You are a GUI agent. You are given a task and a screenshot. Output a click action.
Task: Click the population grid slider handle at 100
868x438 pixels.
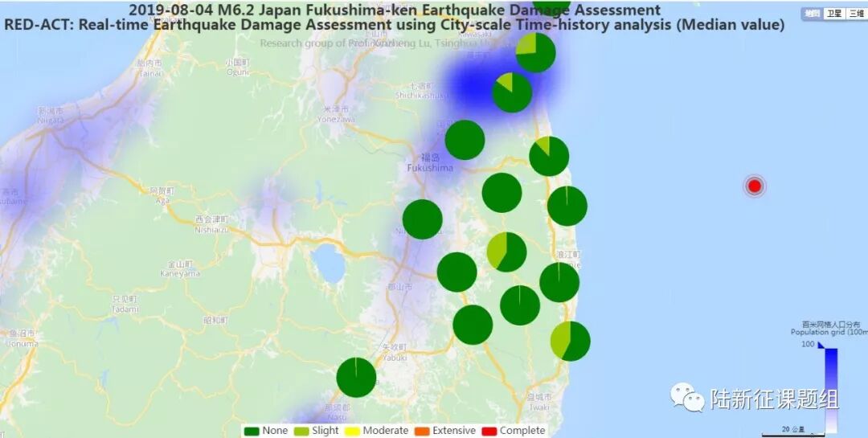click(x=821, y=346)
